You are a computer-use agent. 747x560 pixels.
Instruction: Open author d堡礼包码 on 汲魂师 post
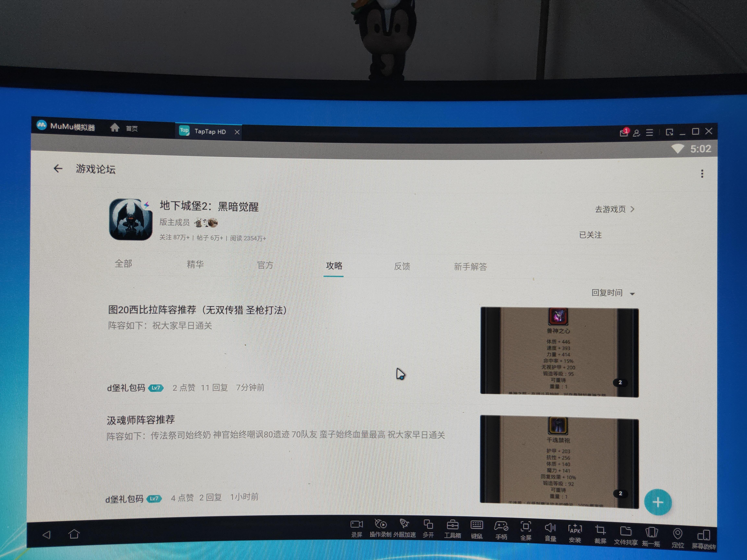click(x=124, y=499)
